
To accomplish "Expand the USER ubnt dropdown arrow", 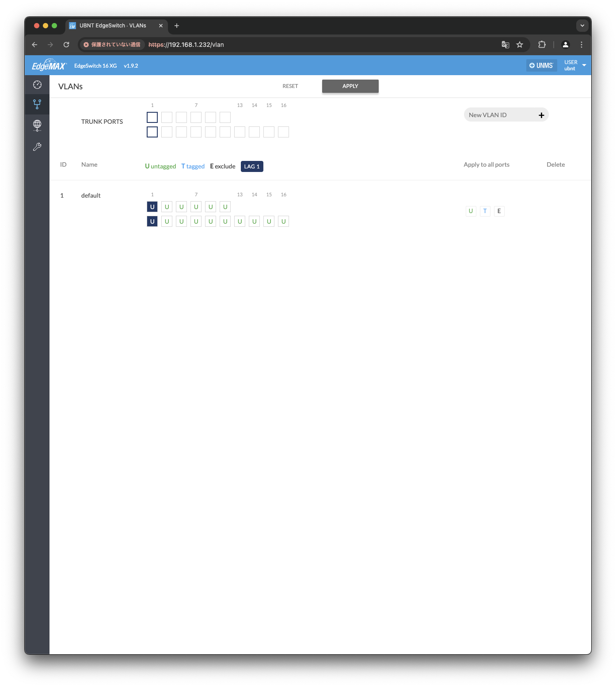I will [584, 65].
